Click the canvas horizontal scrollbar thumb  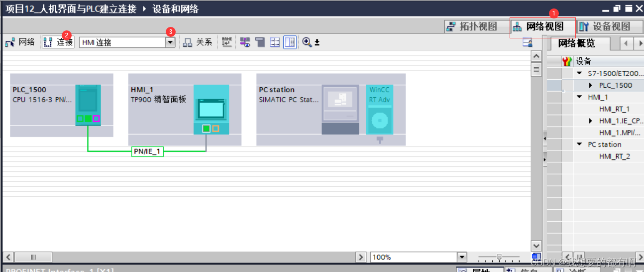coord(33,257)
